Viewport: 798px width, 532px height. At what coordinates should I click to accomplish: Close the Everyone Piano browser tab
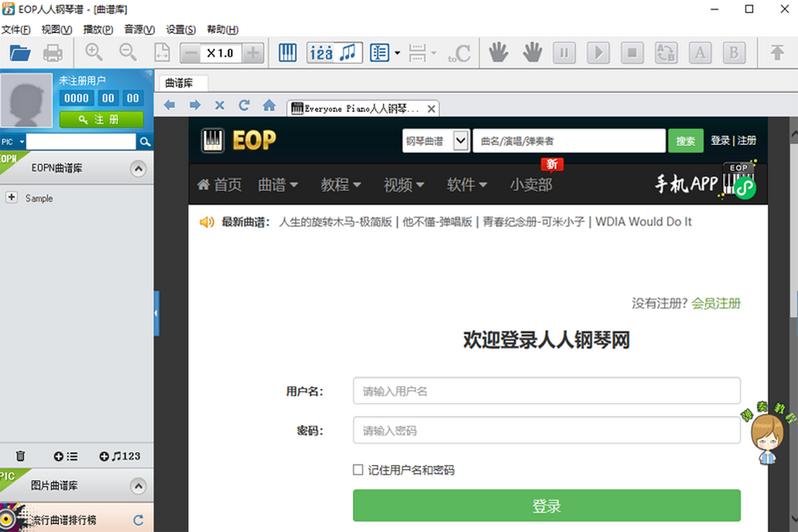coord(431,108)
